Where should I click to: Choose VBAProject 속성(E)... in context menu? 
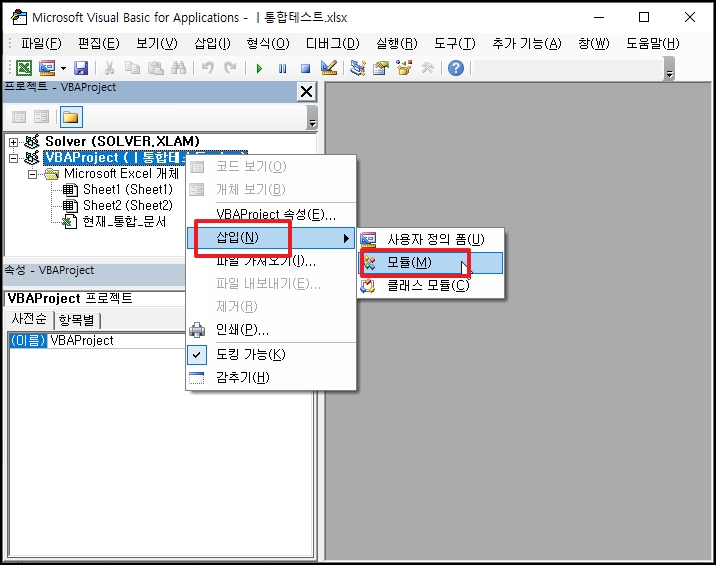click(x=271, y=214)
